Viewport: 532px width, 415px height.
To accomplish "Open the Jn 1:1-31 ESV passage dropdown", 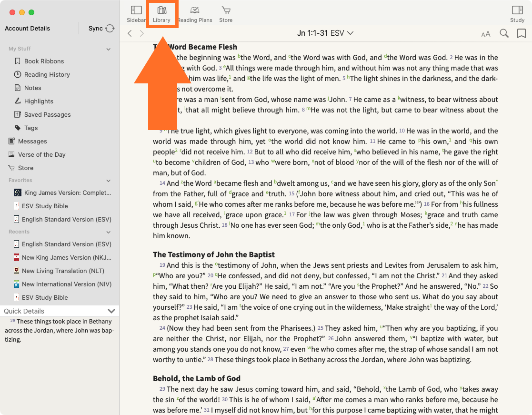I will 325,33.
